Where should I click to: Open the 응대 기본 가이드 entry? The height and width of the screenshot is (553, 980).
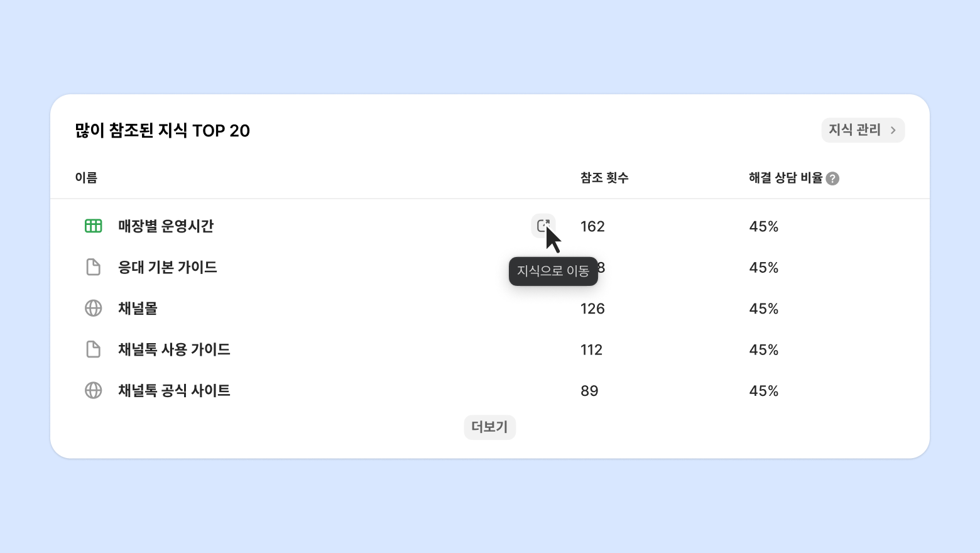(168, 267)
